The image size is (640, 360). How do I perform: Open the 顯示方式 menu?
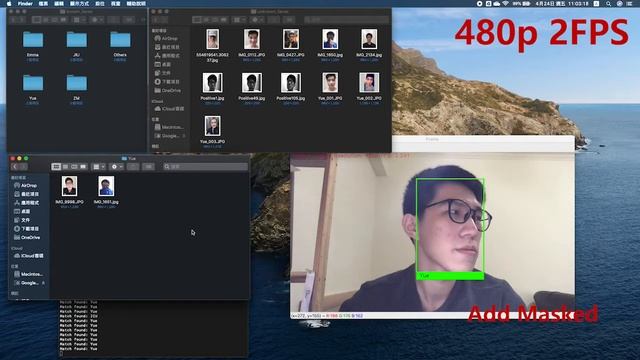79,4
